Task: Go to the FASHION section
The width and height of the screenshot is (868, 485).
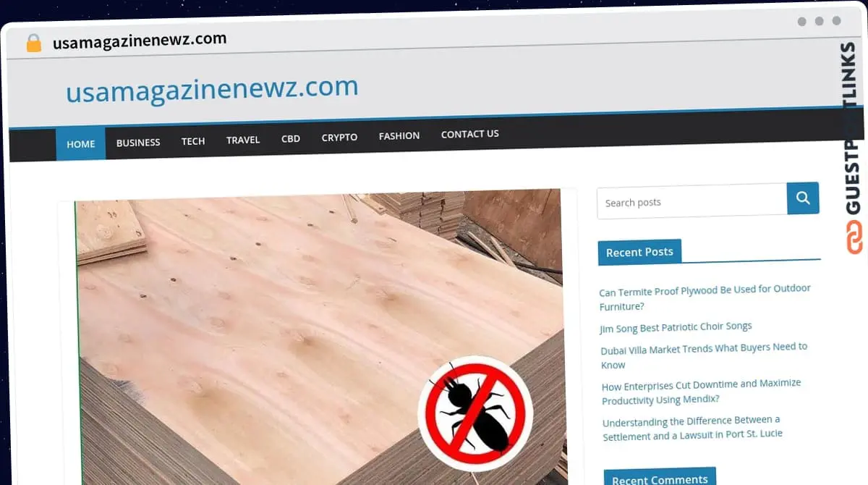Action: pos(399,135)
